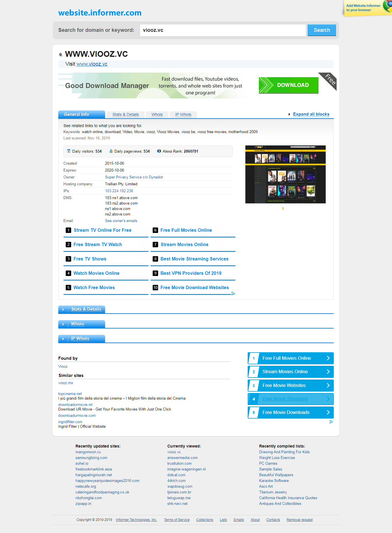Click the AdChoices icon below Free Movie Download Websites
Viewport: 392px width, 533px height.
point(233,293)
